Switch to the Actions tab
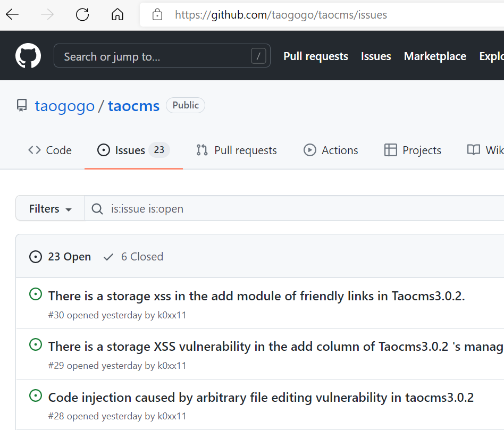504x430 pixels. (x=331, y=150)
